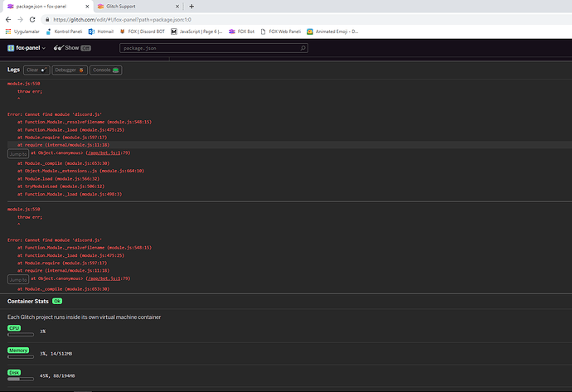Viewport: 572px width, 392px height.
Task: Expand the fox-panel project dropdown
Action: click(x=31, y=48)
